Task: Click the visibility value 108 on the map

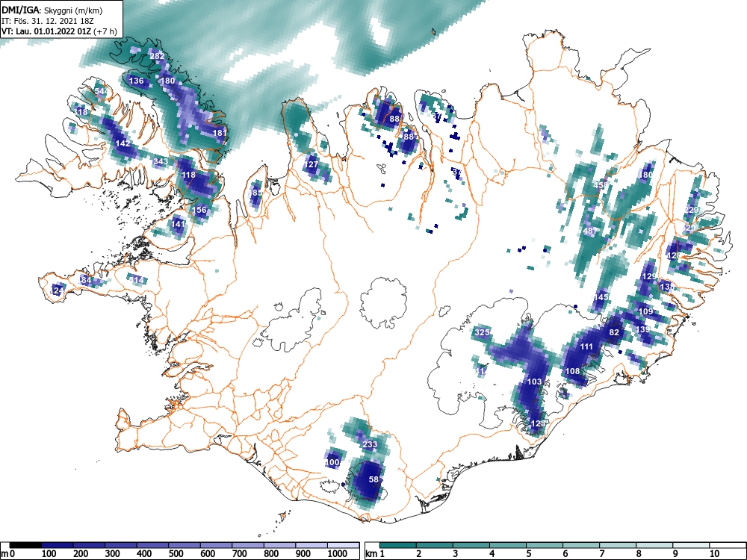Action: point(572,371)
